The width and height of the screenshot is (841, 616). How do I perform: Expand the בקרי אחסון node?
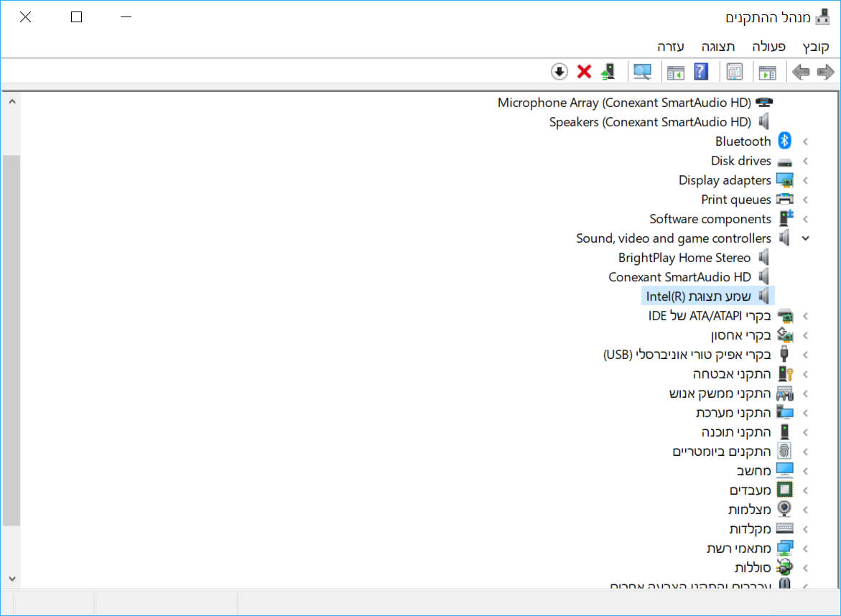tap(805, 335)
